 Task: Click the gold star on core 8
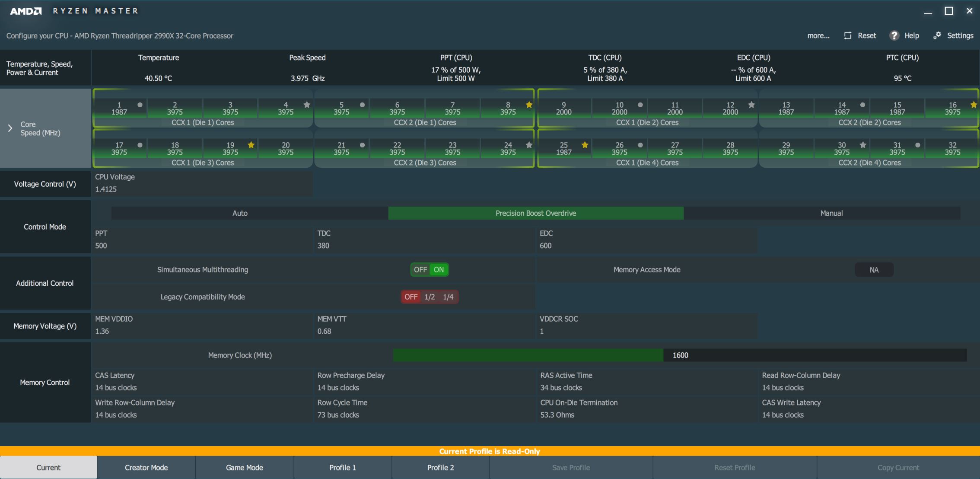point(529,105)
